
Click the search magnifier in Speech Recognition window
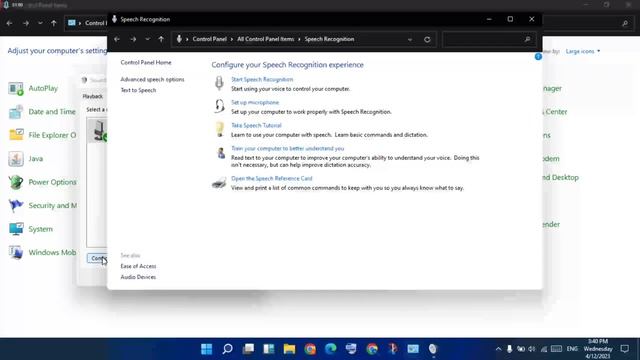(x=527, y=40)
